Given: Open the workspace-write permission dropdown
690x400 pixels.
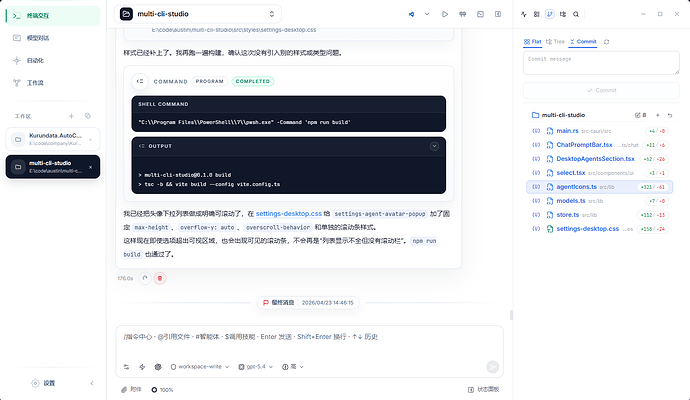Looking at the screenshot, I should (200, 367).
